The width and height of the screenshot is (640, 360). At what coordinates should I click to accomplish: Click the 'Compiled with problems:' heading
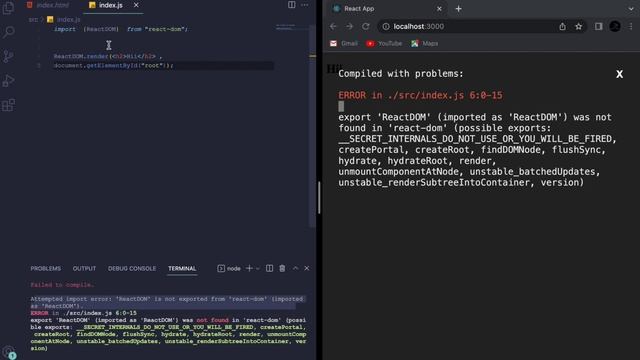pyautogui.click(x=401, y=74)
